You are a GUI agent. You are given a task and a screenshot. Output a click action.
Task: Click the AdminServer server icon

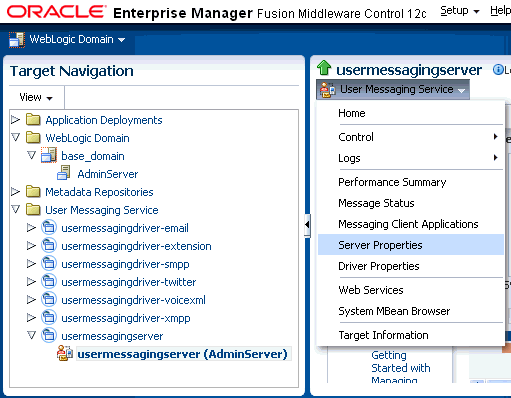(x=64, y=174)
